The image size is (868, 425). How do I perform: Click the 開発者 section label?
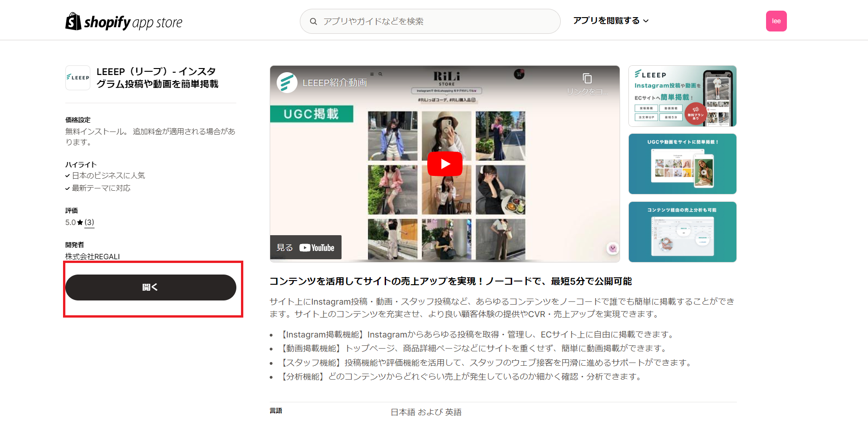[x=75, y=245]
